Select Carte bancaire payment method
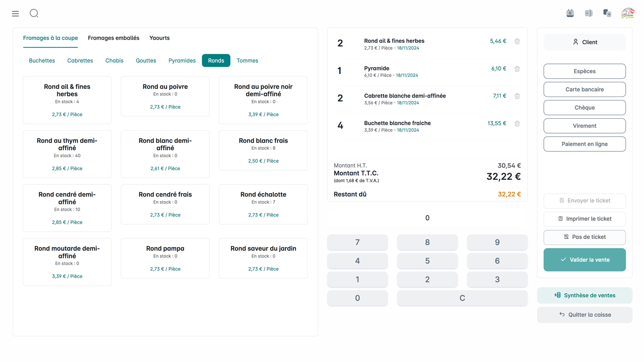 pos(584,89)
